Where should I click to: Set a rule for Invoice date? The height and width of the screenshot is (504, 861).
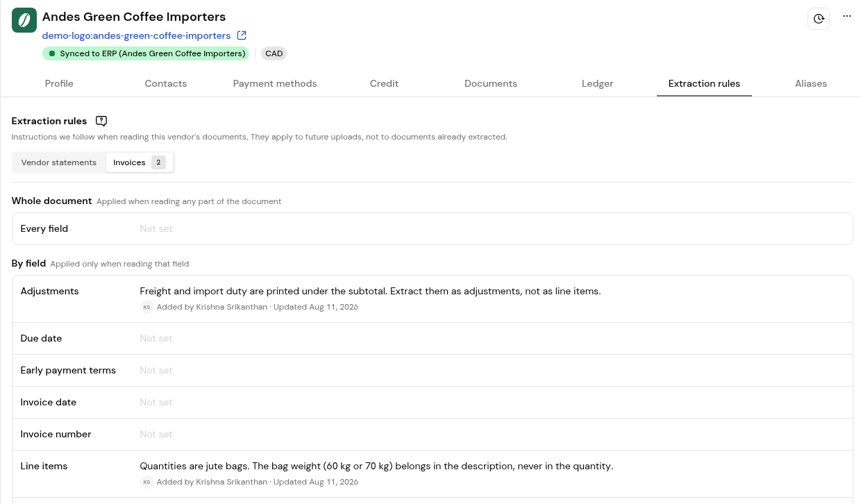432,402
